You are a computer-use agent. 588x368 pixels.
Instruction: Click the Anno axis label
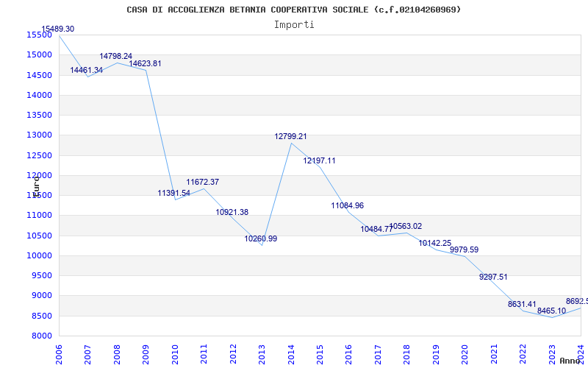pyautogui.click(x=570, y=361)
